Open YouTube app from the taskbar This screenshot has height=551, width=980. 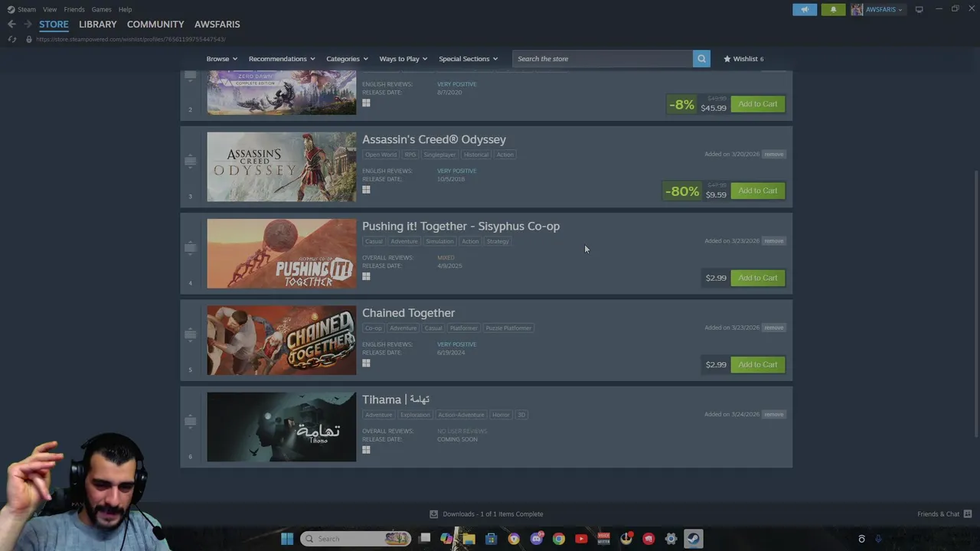(581, 539)
